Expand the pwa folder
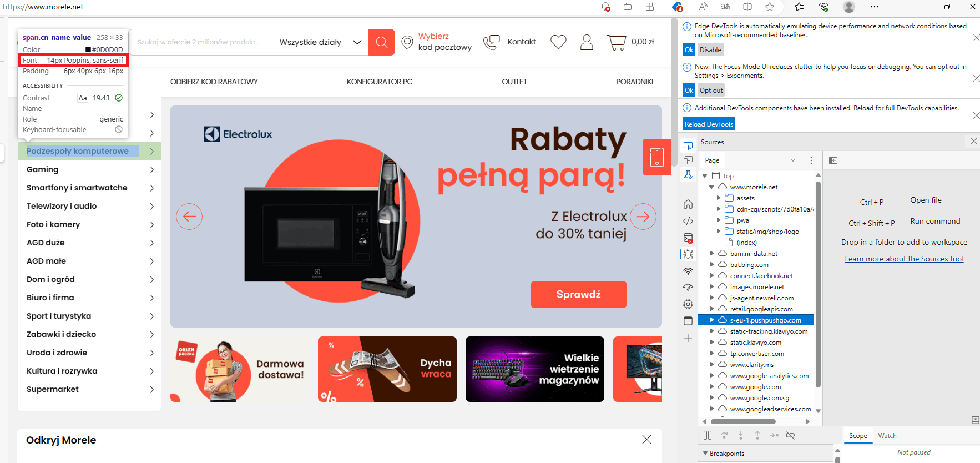The image size is (980, 463). [718, 220]
